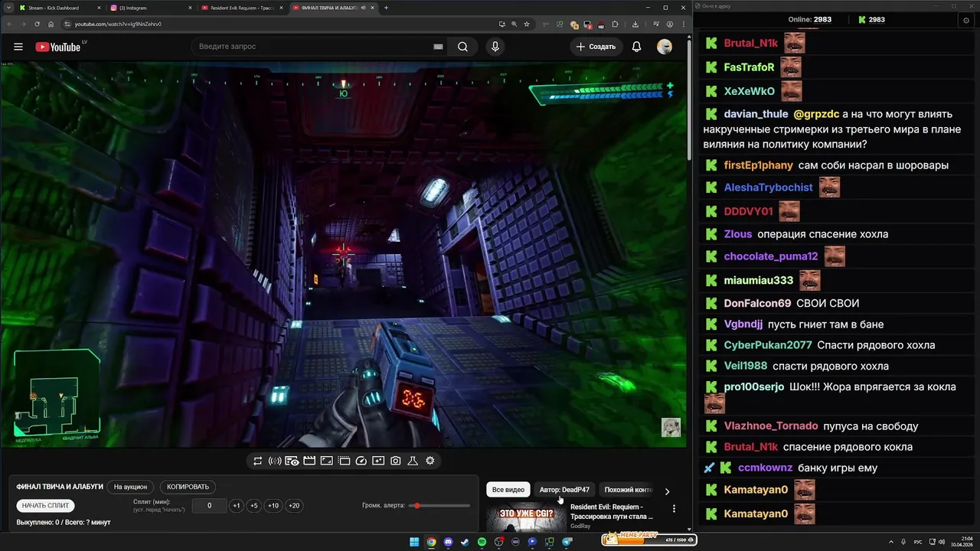Click the GodRay channel name

click(580, 526)
